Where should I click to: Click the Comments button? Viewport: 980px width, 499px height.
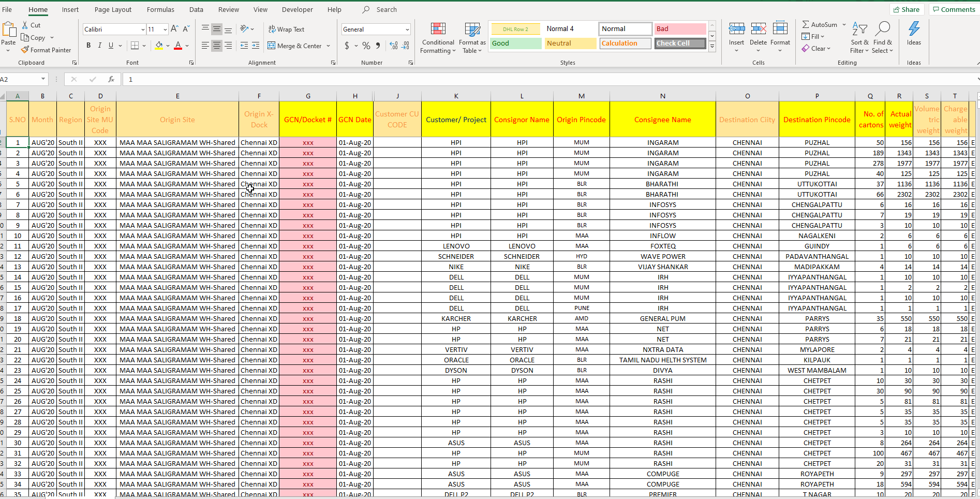(x=953, y=9)
